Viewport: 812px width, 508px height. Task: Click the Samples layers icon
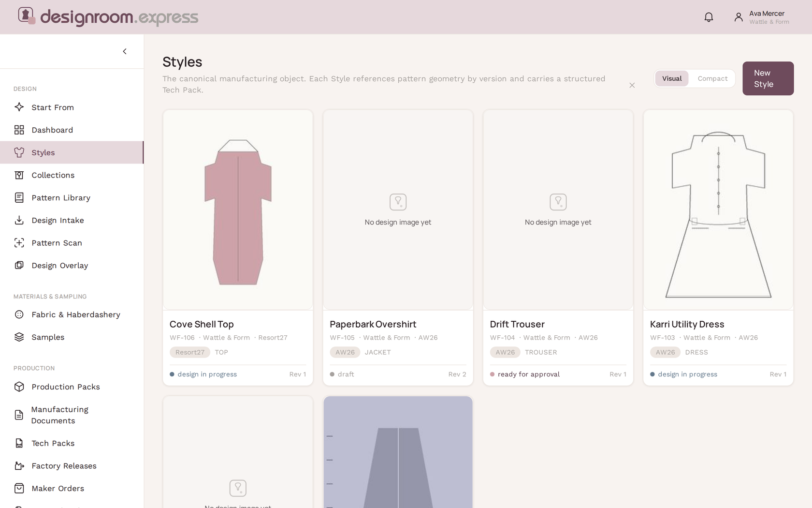click(19, 337)
